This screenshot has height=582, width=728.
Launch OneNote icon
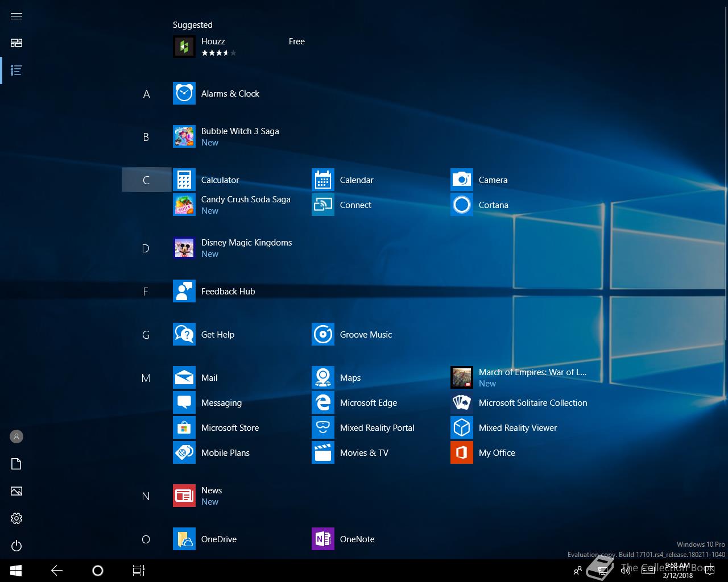click(323, 539)
